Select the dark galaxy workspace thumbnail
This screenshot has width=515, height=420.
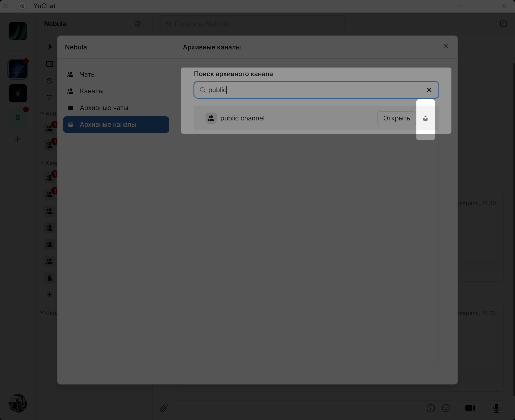[x=18, y=93]
